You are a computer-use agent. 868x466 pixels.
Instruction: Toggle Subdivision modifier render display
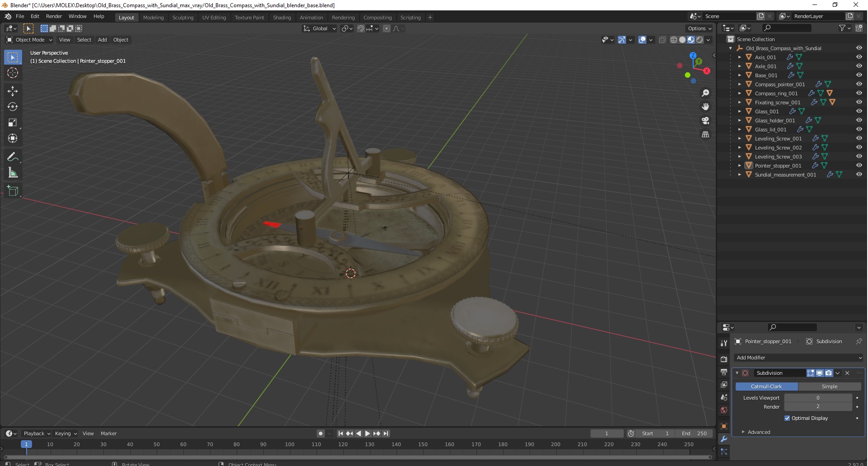pos(829,373)
